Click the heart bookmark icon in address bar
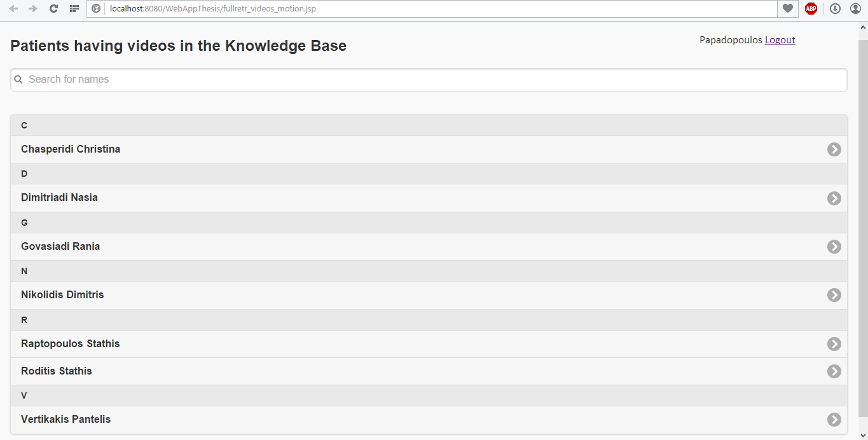 (787, 8)
